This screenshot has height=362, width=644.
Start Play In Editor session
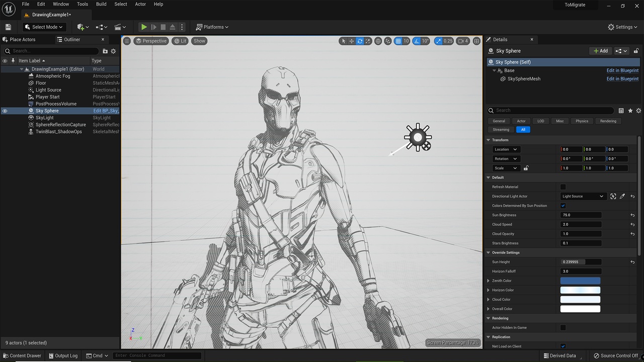(143, 27)
